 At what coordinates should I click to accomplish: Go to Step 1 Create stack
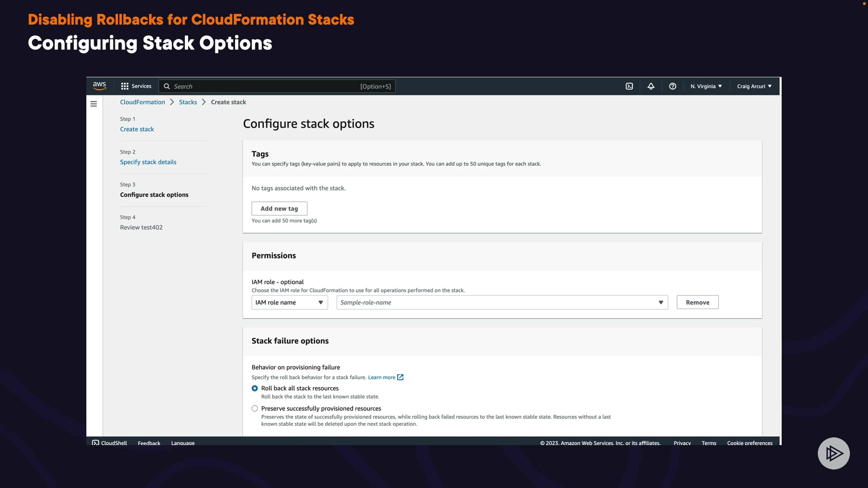pyautogui.click(x=137, y=129)
